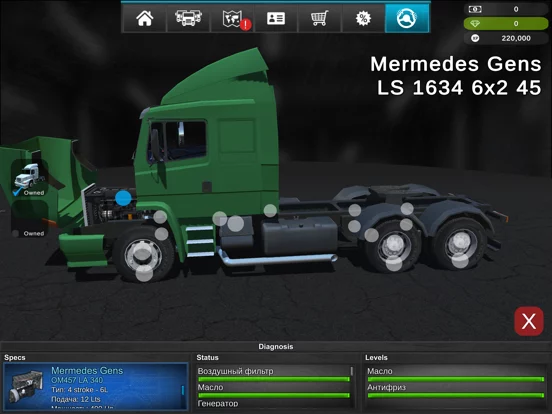This screenshot has height=414, width=552.
Task: Select hotspot at bottom of front tire
Action: (x=144, y=274)
